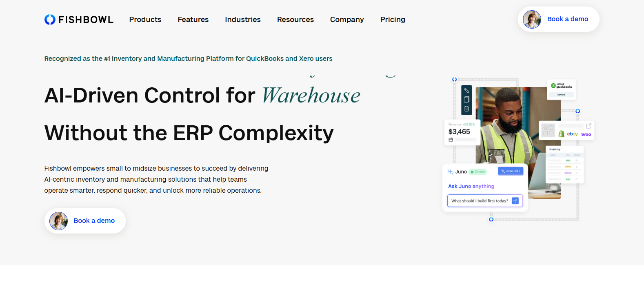Image resolution: width=644 pixels, height=298 pixels.
Task: Click the copy icon in illustration
Action: [x=466, y=100]
